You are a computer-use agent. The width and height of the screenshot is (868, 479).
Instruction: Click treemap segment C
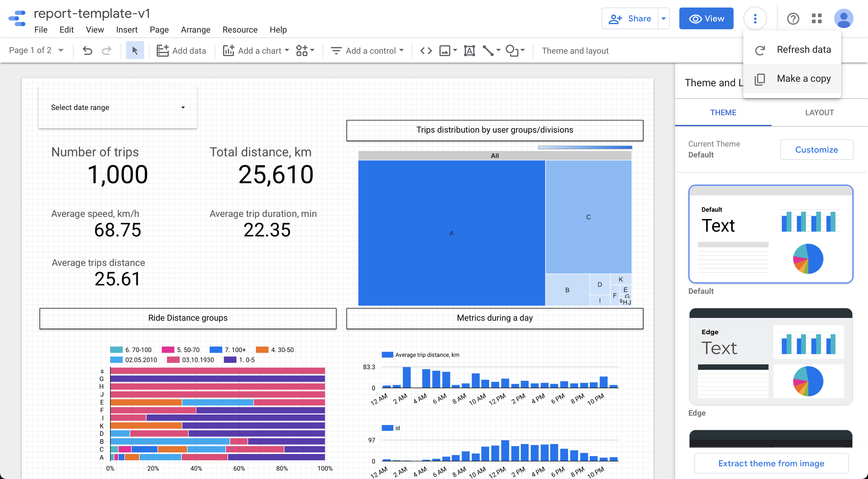click(588, 217)
